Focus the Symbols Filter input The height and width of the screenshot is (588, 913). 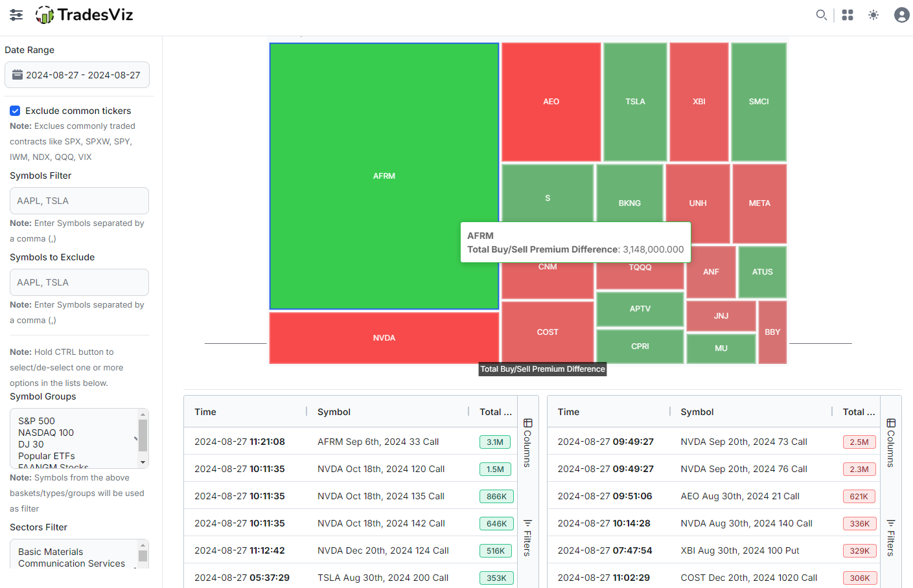[x=79, y=201]
